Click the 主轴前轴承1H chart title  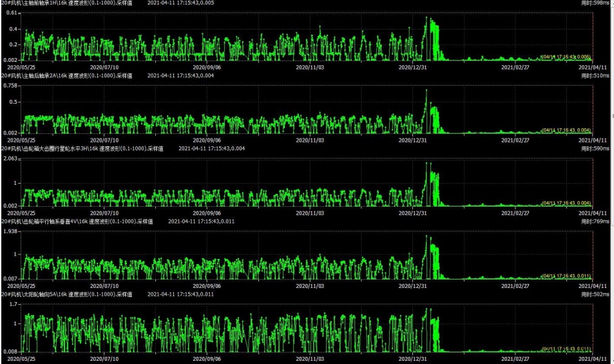click(x=71, y=3)
